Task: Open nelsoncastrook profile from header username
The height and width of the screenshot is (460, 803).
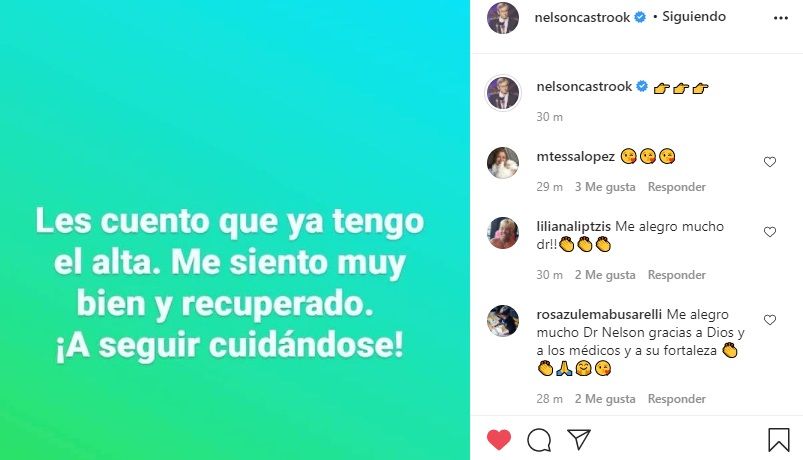Action: pyautogui.click(x=582, y=17)
